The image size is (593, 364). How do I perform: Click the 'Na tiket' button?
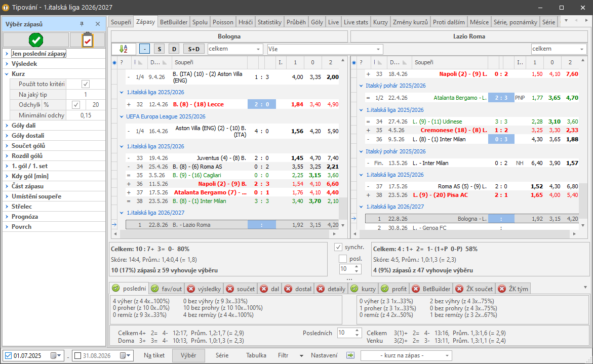click(x=154, y=355)
